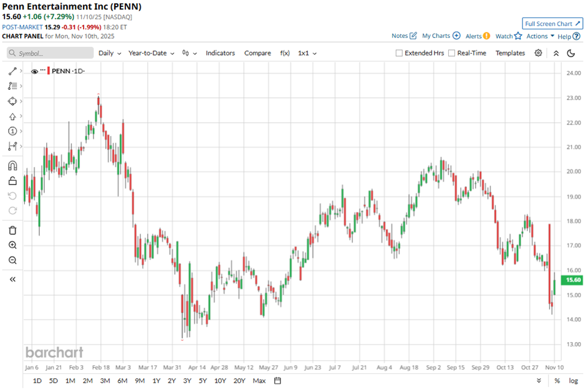Screen dimensions: 586x392
Task: Open the Fibonacci tools icon
Action: pyautogui.click(x=12, y=86)
